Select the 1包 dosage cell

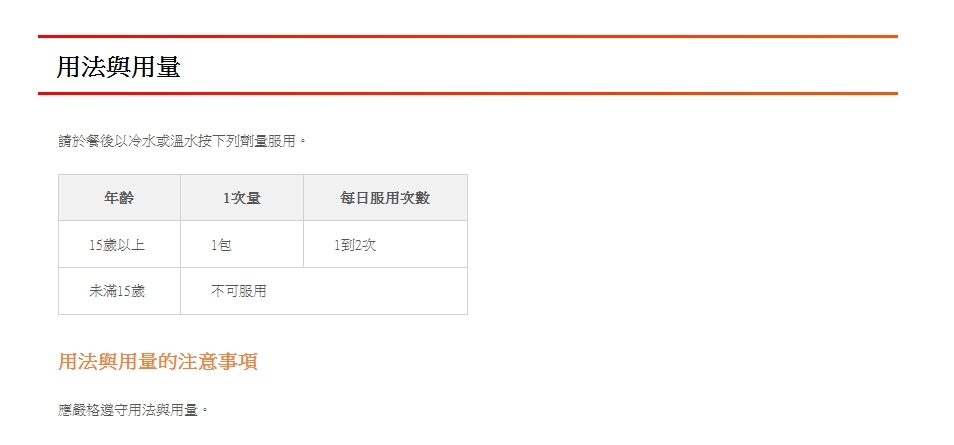221,245
